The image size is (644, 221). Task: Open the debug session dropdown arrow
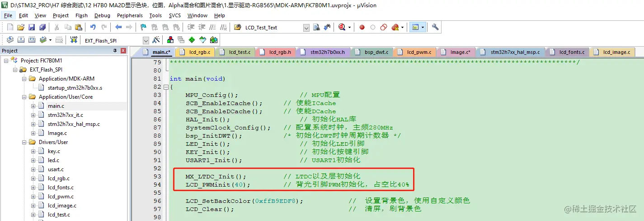point(350,28)
